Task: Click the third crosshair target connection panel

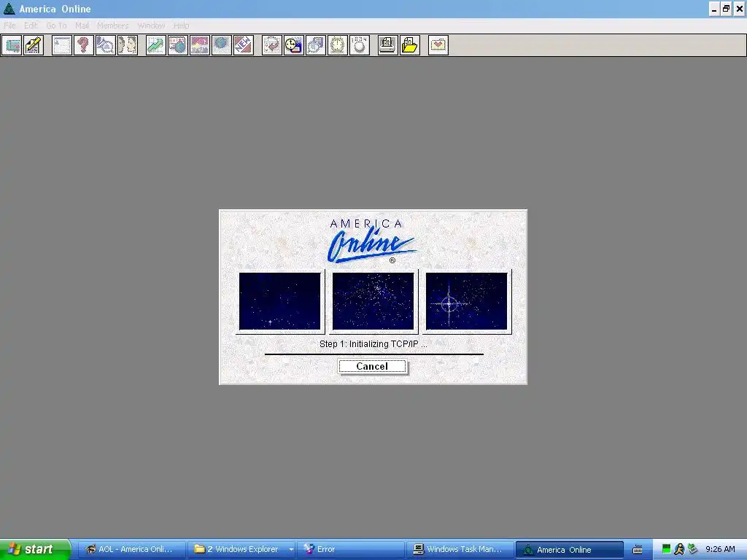Action: coord(466,301)
